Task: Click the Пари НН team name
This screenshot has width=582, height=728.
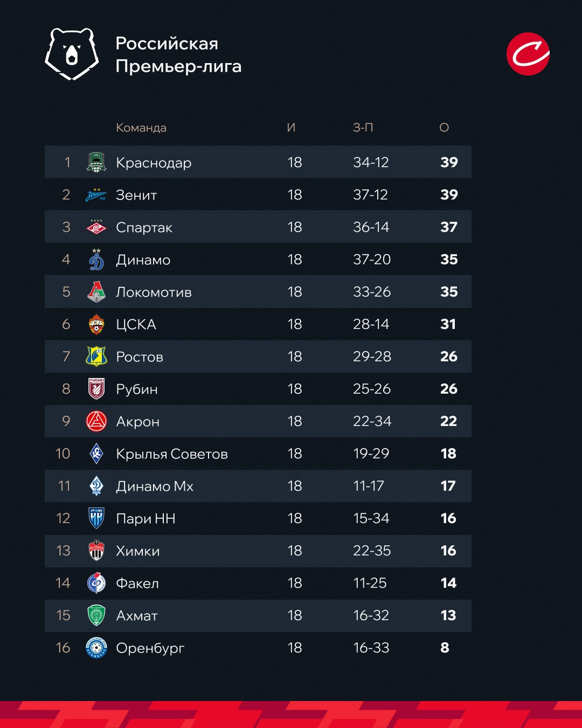Action: [146, 519]
